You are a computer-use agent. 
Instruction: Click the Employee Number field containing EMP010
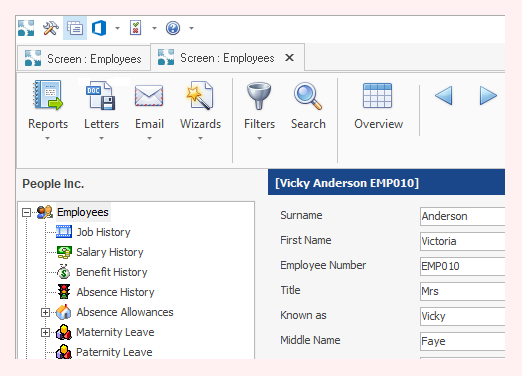tap(462, 266)
